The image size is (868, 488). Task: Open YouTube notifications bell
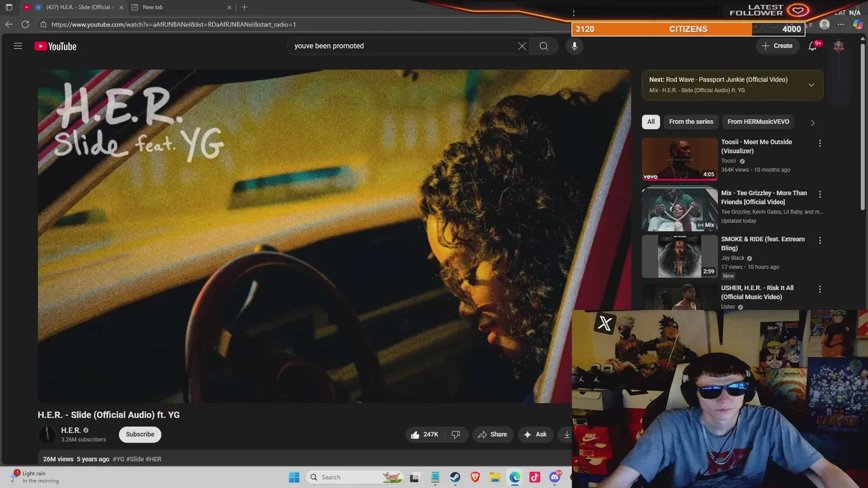[x=812, y=46]
